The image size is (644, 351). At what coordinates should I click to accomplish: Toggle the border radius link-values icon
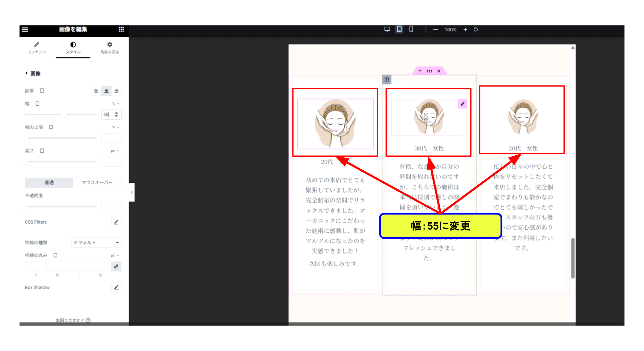116,266
